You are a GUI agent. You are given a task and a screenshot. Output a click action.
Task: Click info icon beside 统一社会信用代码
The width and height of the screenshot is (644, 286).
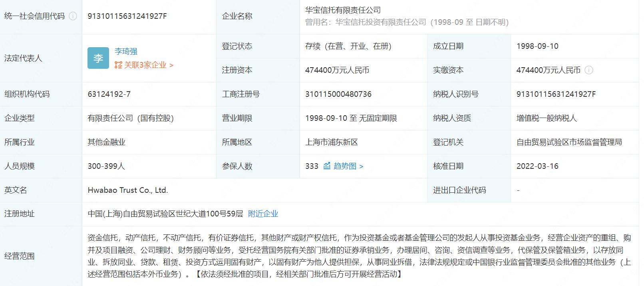click(x=73, y=16)
